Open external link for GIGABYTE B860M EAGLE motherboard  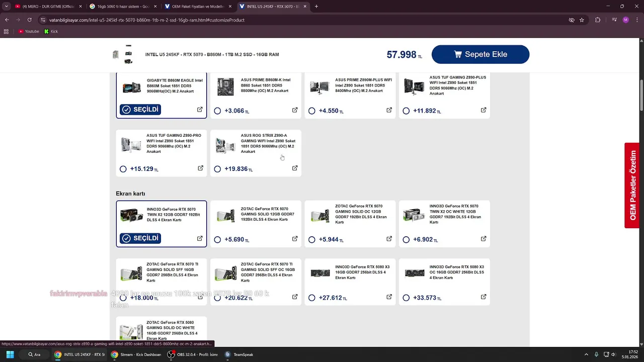pyautogui.click(x=200, y=110)
